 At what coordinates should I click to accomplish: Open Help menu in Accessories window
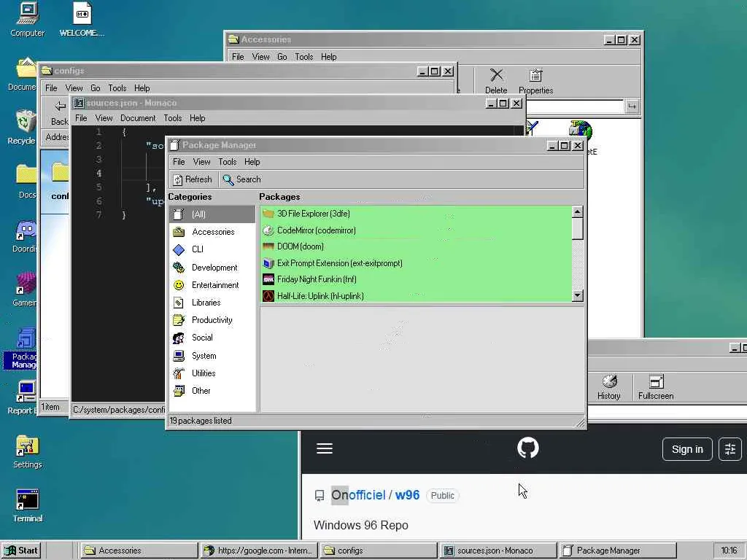pos(329,57)
